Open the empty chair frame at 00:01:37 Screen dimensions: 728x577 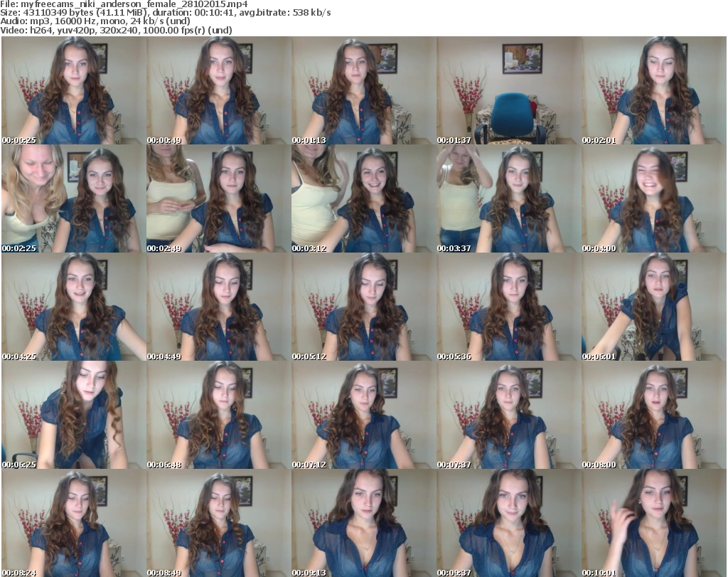tap(509, 90)
